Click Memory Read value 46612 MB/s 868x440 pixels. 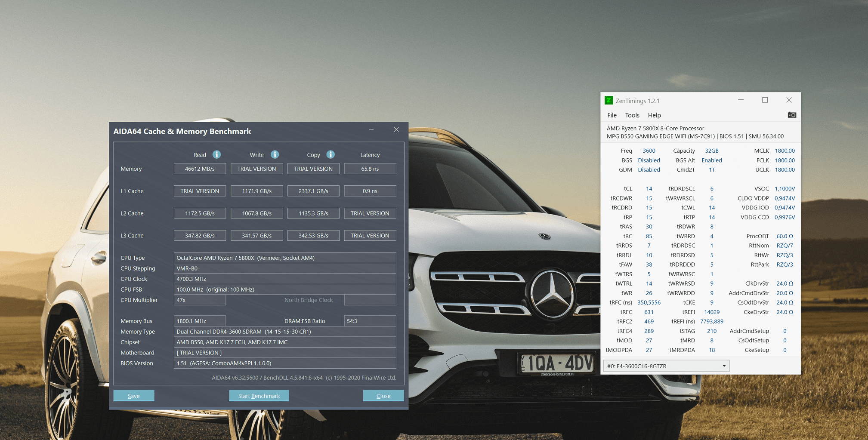pos(200,169)
